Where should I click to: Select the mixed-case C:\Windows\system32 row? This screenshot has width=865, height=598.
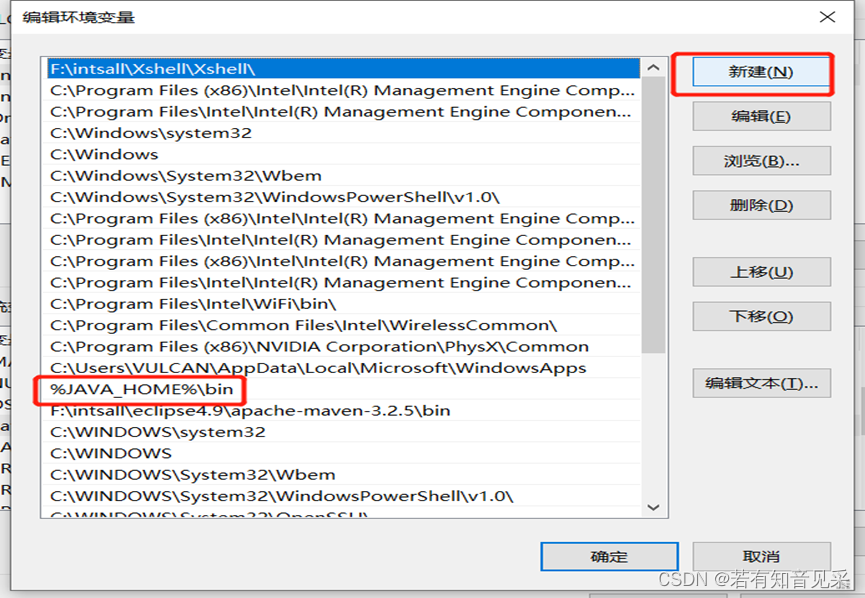pyautogui.click(x=342, y=133)
